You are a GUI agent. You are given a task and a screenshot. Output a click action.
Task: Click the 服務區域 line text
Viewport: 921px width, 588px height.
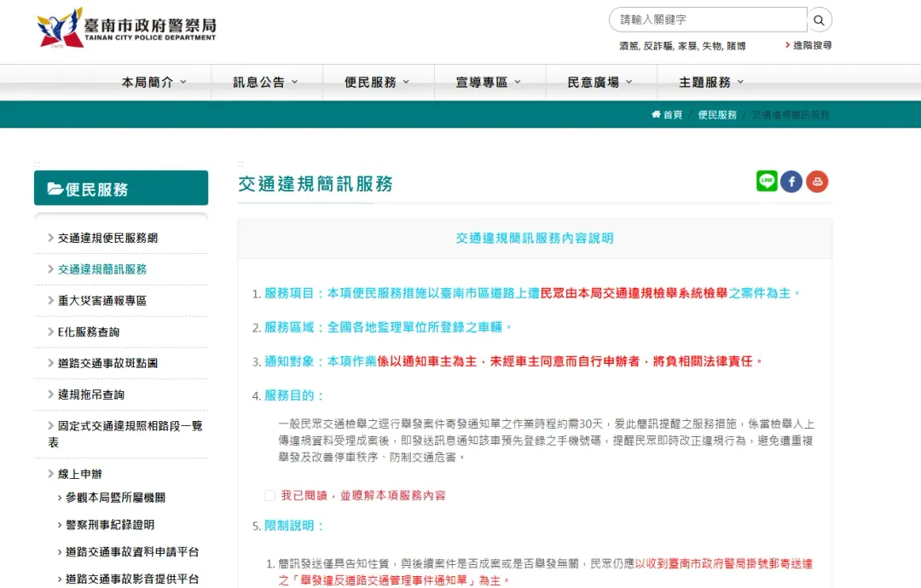[388, 327]
